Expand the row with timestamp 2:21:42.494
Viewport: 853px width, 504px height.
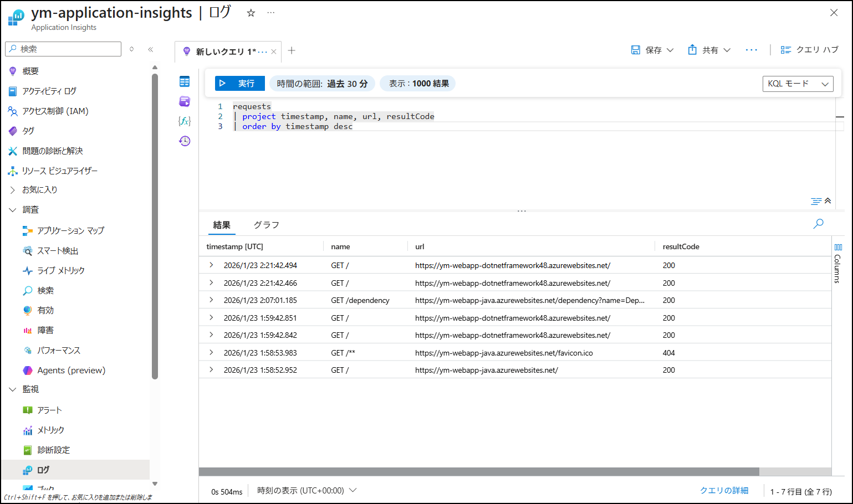(211, 265)
